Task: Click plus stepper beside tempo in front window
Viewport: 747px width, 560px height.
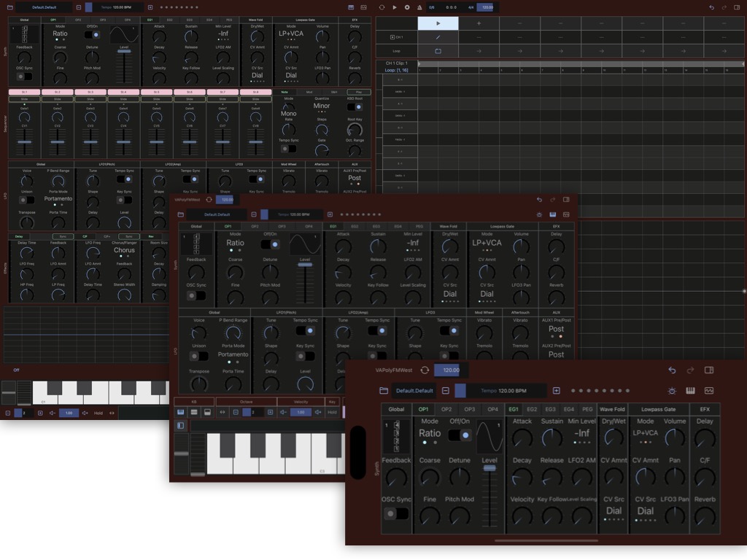Action: pos(556,391)
